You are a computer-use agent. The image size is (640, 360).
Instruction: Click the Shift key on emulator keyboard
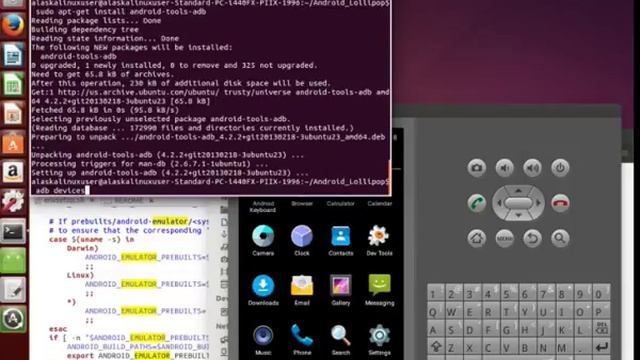pyautogui.click(x=436, y=347)
